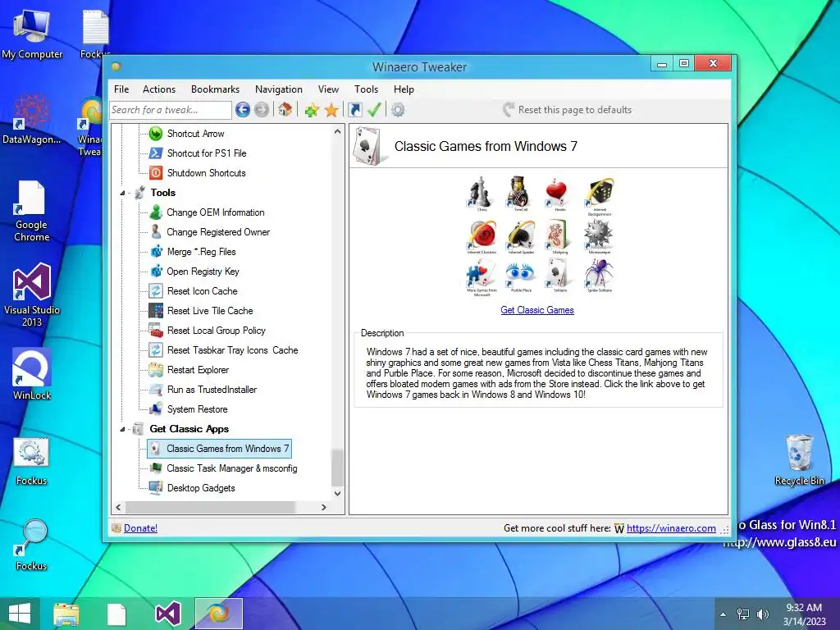
Task: Click the green checkmark toolbar icon
Action: [x=374, y=110]
